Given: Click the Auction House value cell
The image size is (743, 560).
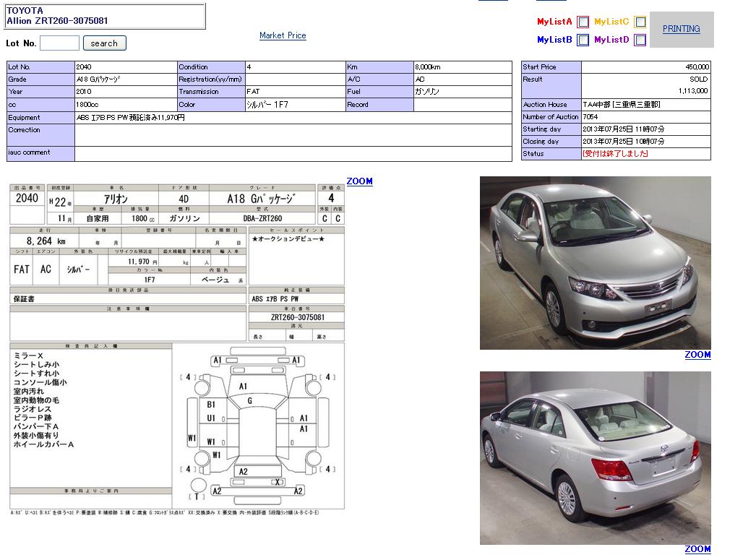Looking at the screenshot, I should (645, 105).
